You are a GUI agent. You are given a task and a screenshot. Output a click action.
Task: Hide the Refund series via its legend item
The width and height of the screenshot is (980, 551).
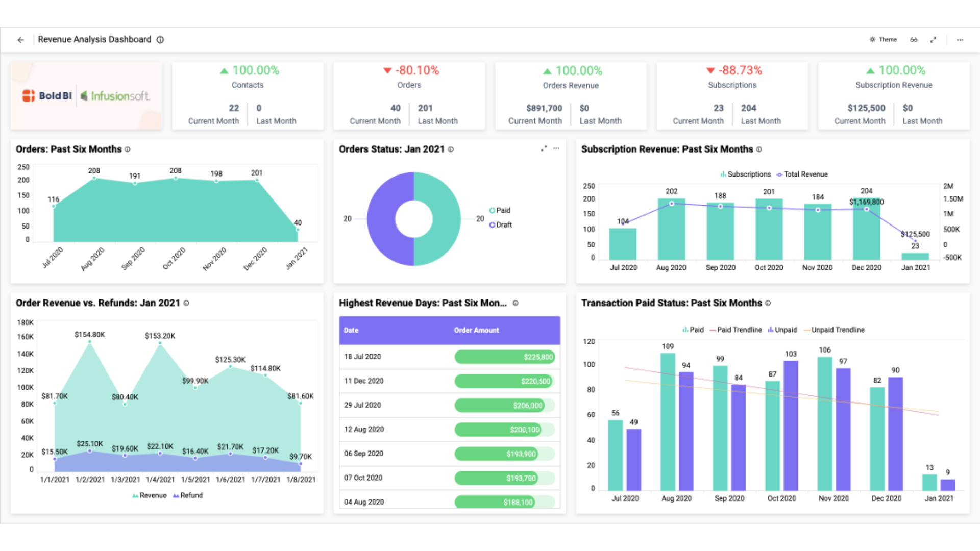click(188, 495)
